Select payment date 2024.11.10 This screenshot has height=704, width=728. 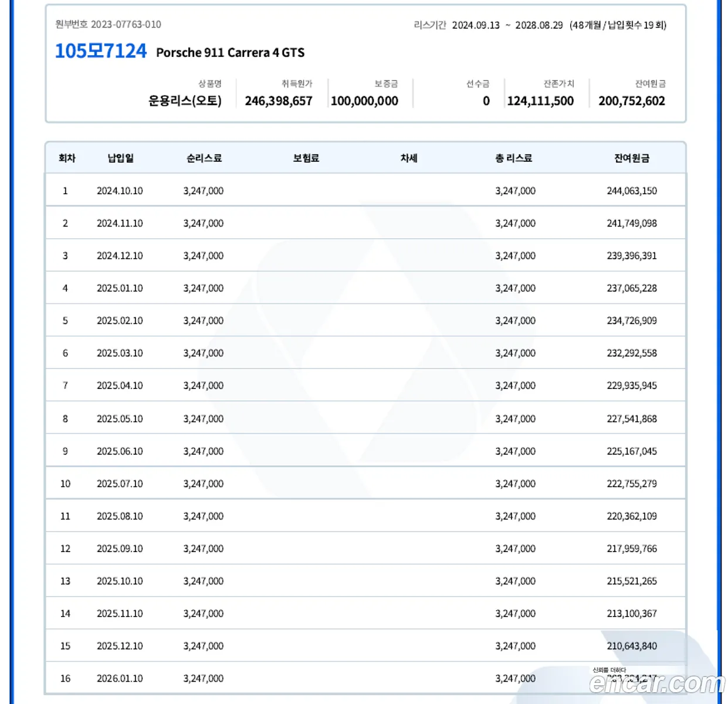[120, 224]
